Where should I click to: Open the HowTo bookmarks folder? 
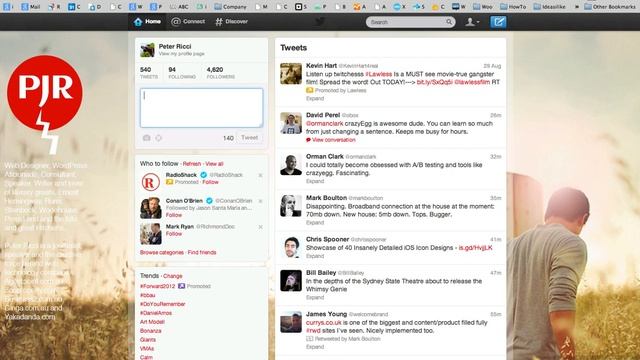pos(513,7)
